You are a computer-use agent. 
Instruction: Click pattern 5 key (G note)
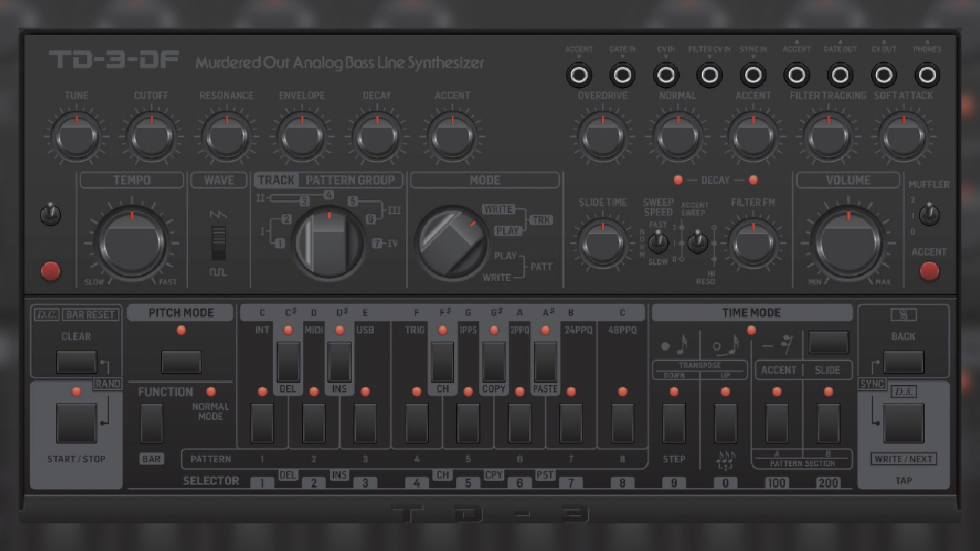pos(468,423)
